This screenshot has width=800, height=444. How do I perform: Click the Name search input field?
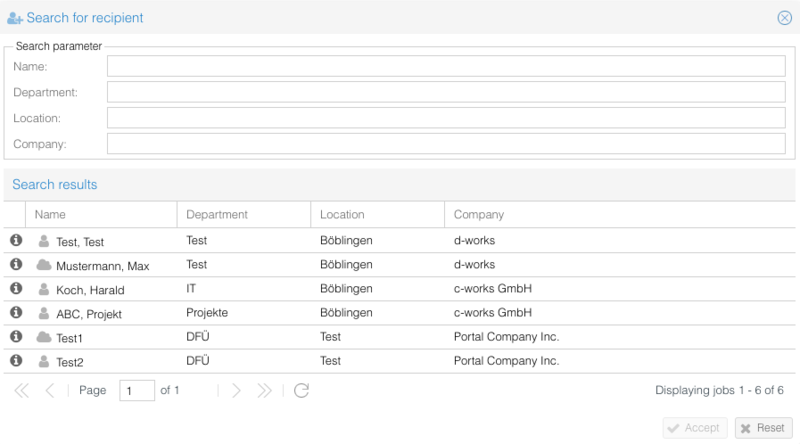click(x=446, y=66)
